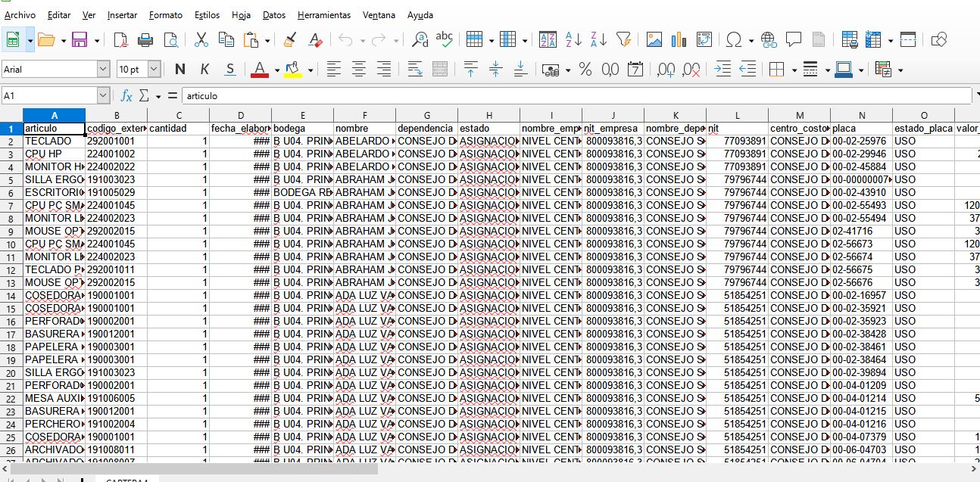Toggle italic formatting (K button)

point(204,70)
